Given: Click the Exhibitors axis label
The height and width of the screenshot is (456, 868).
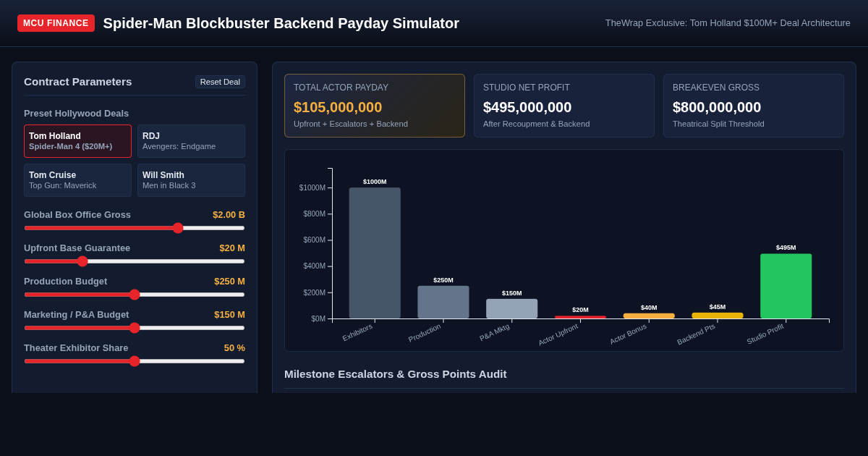Looking at the screenshot, I should click(x=357, y=332).
